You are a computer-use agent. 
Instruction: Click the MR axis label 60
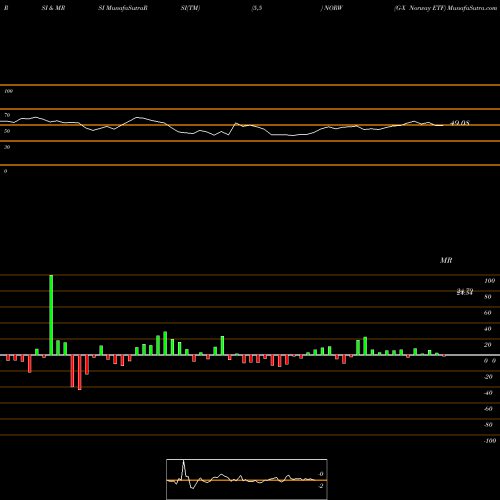point(488,313)
